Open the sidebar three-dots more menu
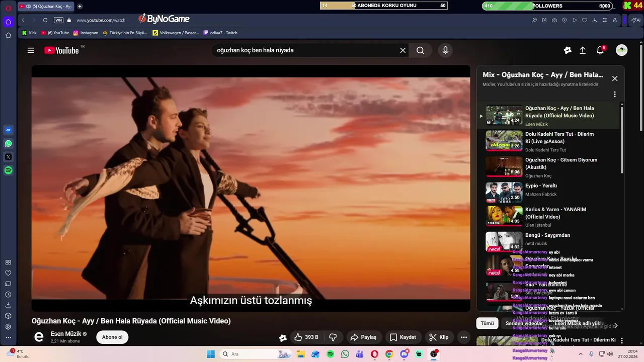Image resolution: width=644 pixels, height=362 pixels. click(8, 338)
